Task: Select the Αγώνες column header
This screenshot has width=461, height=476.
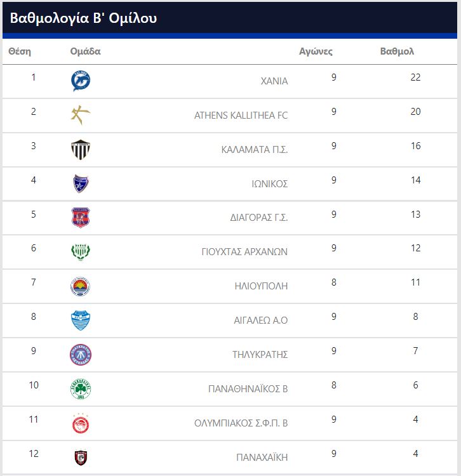Action: click(x=316, y=51)
